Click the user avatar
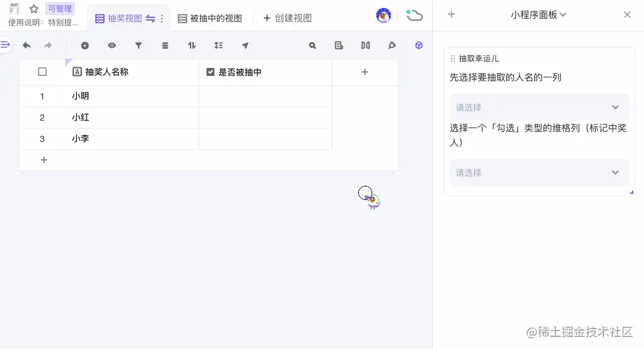This screenshot has width=644, height=349. coord(384,15)
